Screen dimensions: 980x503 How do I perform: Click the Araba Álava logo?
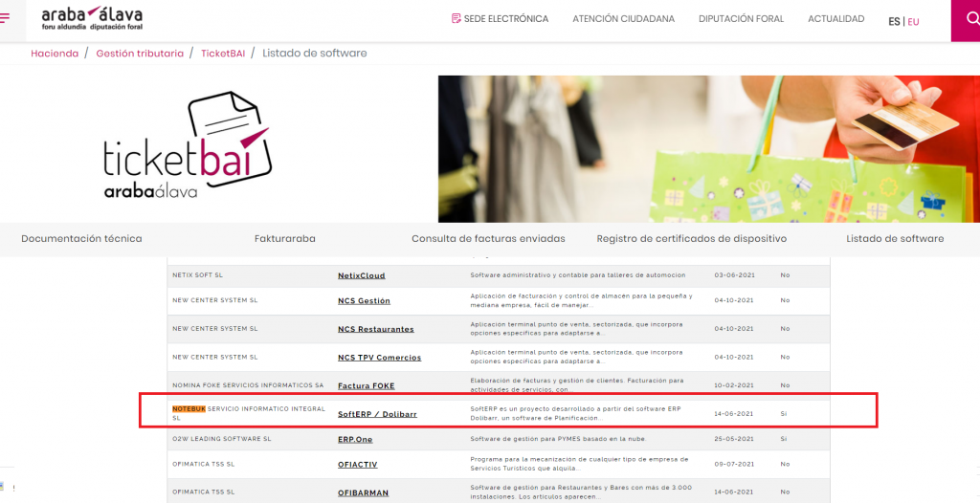click(92, 19)
